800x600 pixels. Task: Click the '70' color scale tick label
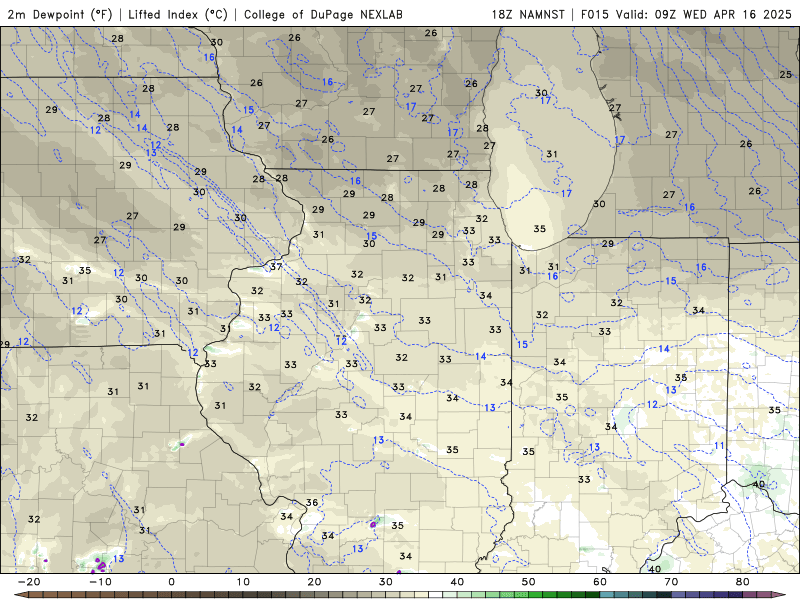click(x=671, y=582)
